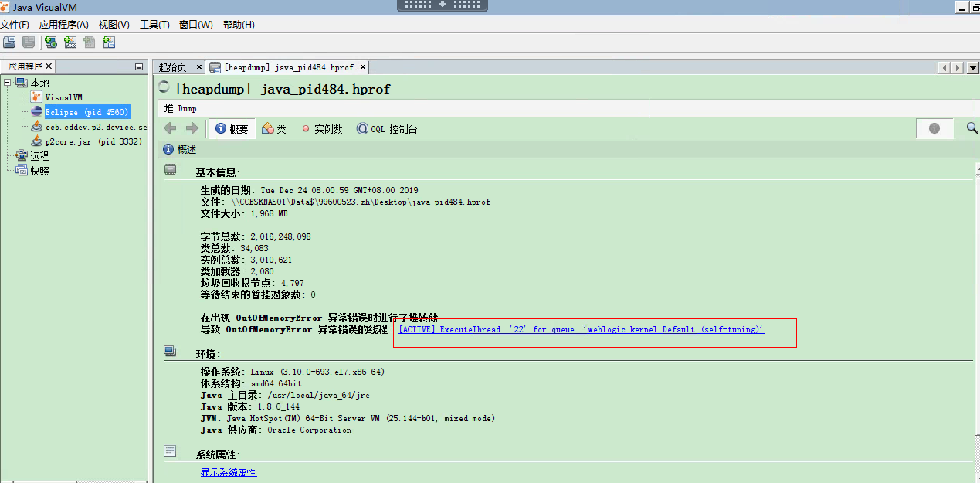The height and width of the screenshot is (483, 980).
Task: Open the 窗口(W) menu
Action: point(195,25)
